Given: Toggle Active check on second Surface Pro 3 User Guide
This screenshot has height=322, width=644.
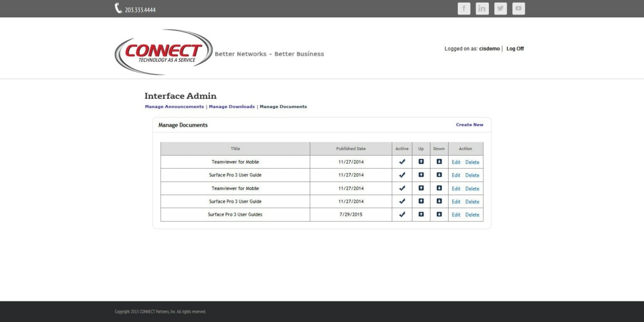Looking at the screenshot, I should click(402, 201).
